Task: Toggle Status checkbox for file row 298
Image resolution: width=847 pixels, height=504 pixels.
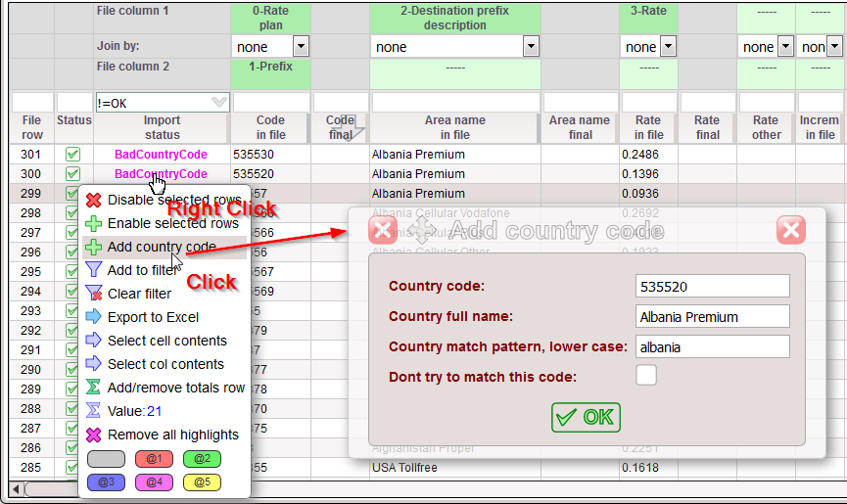Action: click(x=71, y=212)
